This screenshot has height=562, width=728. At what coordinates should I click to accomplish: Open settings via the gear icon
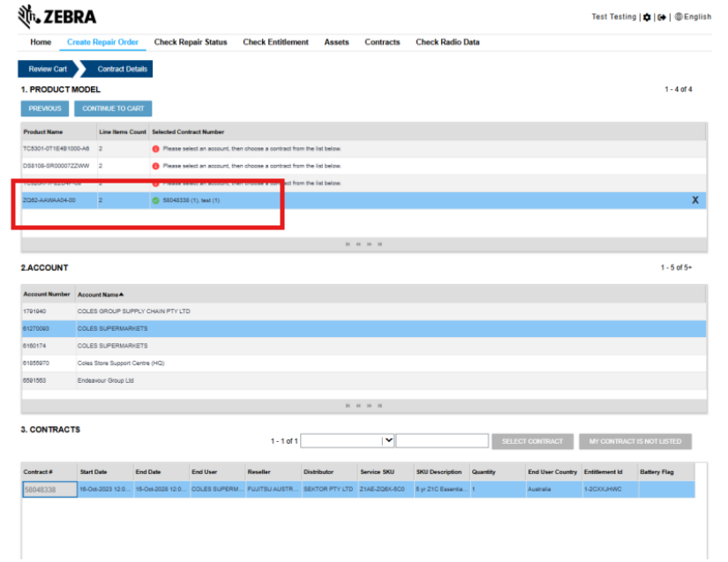coord(647,17)
